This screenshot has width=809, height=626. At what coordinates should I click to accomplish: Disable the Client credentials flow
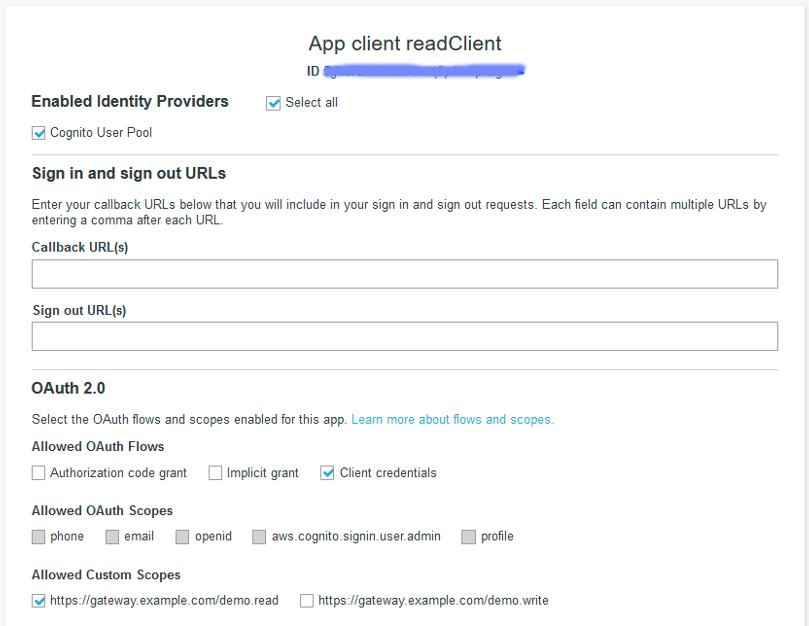coord(327,472)
